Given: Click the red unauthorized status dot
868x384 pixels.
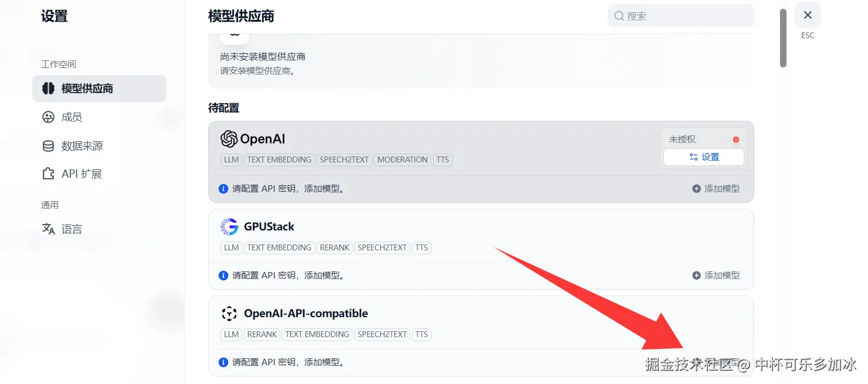Looking at the screenshot, I should point(736,140).
